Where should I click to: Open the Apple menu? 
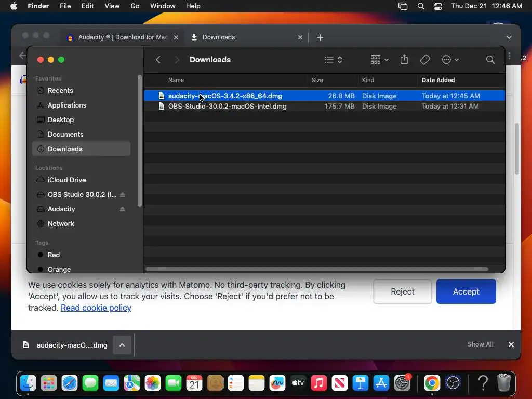click(x=14, y=6)
